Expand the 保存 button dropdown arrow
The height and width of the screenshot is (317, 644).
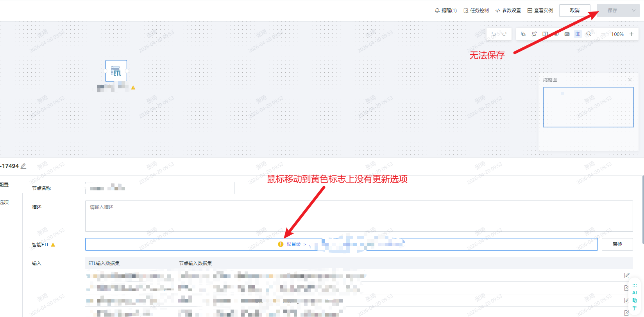634,11
